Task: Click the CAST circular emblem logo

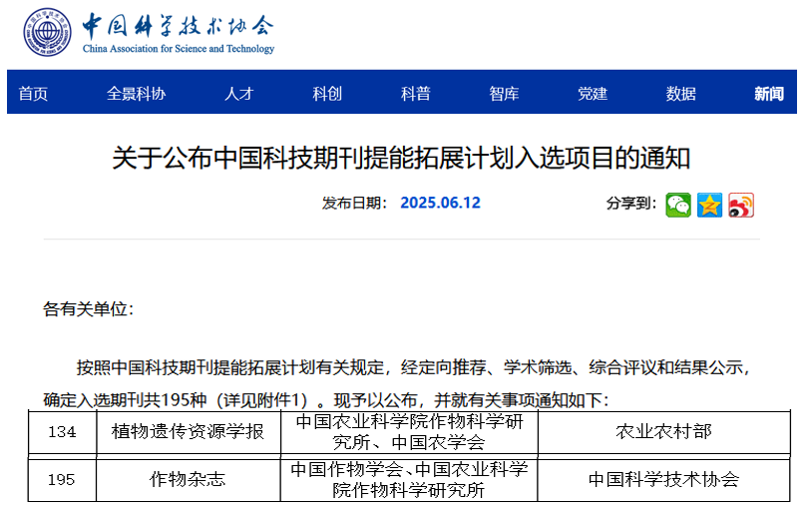Action: click(x=48, y=32)
